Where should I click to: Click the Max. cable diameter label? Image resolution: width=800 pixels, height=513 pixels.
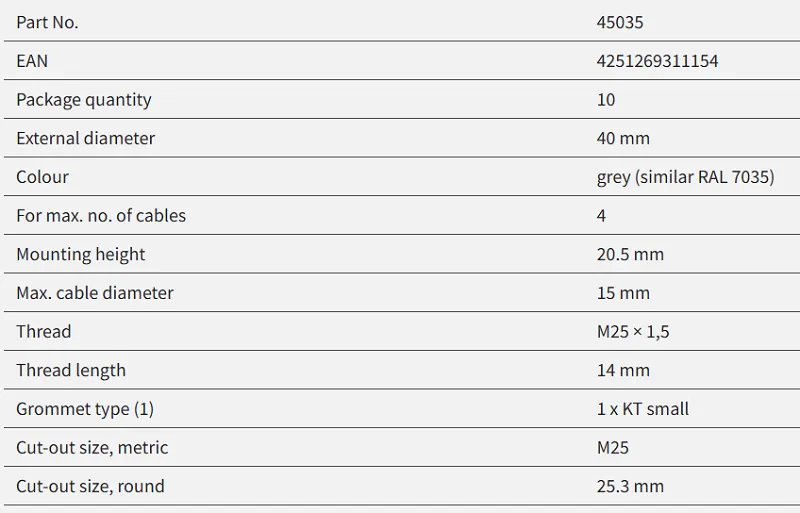(95, 293)
